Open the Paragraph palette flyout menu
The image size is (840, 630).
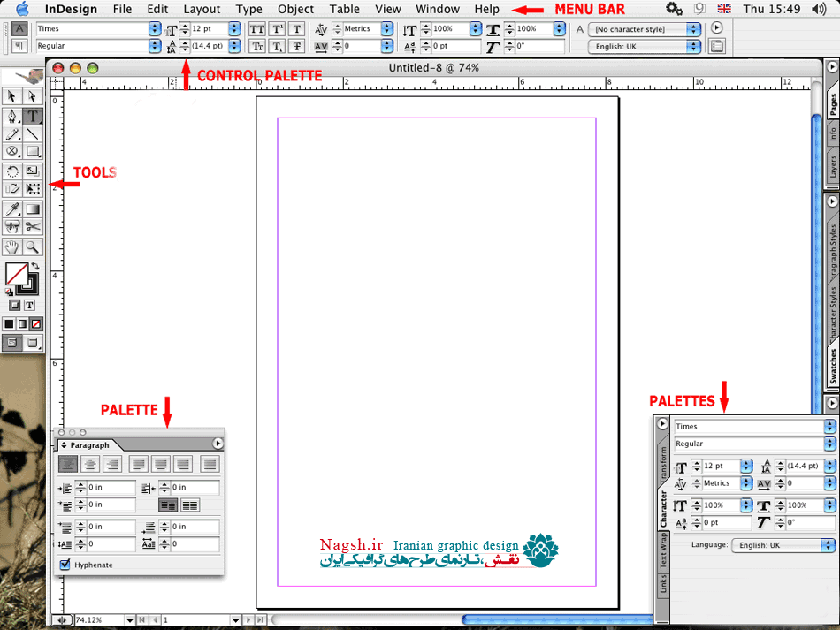click(218, 444)
